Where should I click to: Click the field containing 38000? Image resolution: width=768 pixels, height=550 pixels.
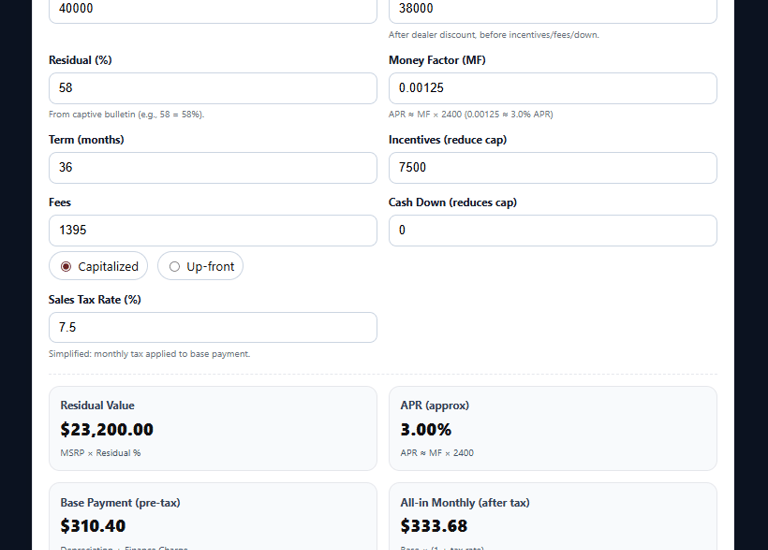tap(552, 9)
